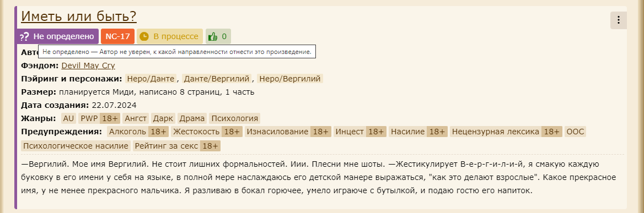Click the AU genre tag
The width and height of the screenshot is (644, 213).
[x=68, y=118]
